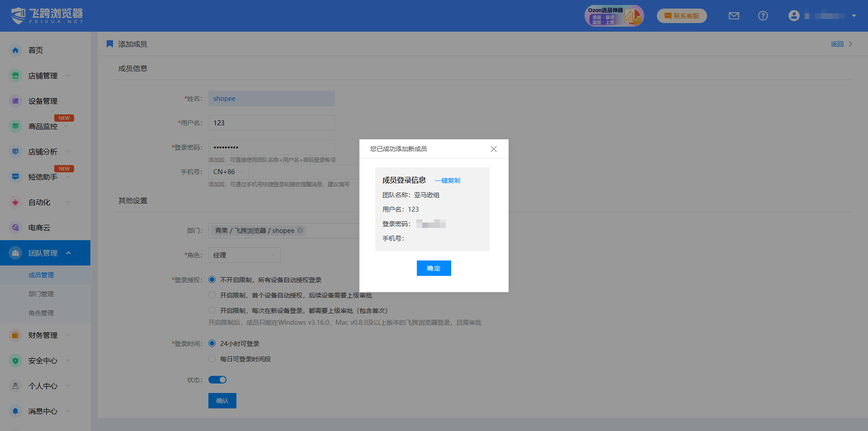Click the home icon in sidebar
Viewport: 868px width, 431px height.
click(15, 50)
